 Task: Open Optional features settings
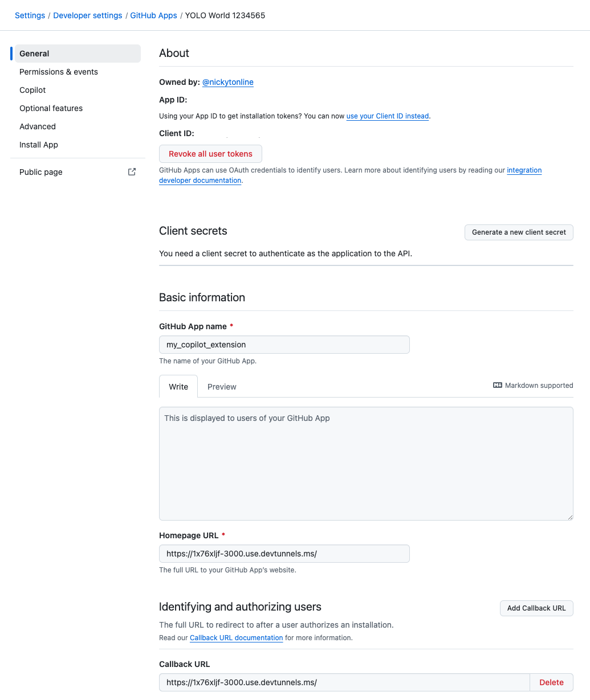click(51, 108)
